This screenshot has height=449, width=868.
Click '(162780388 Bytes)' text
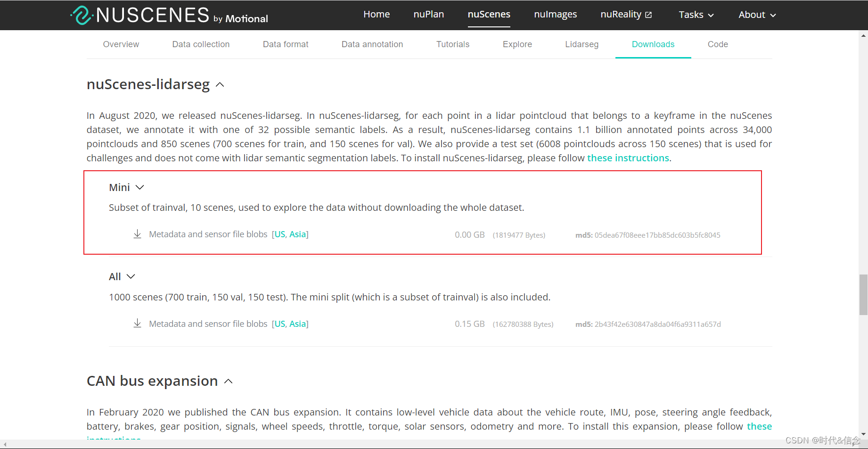click(x=523, y=324)
